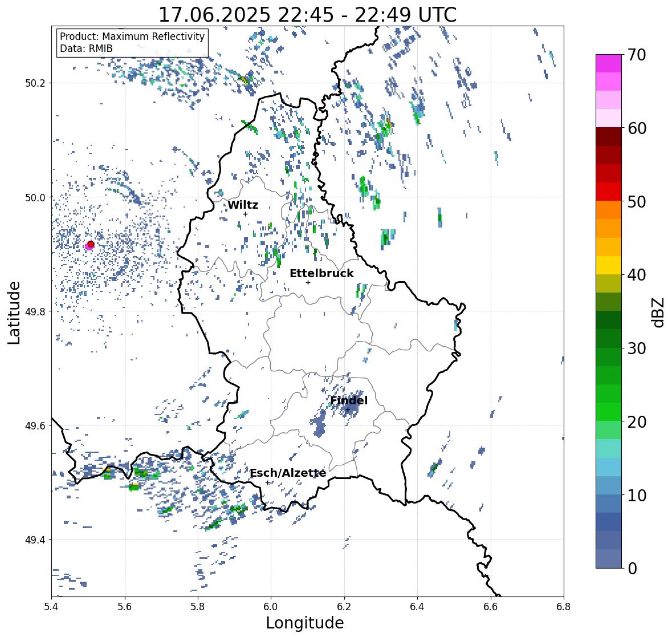
Task: Click the longitude tick label 6.8
Action: (564, 607)
